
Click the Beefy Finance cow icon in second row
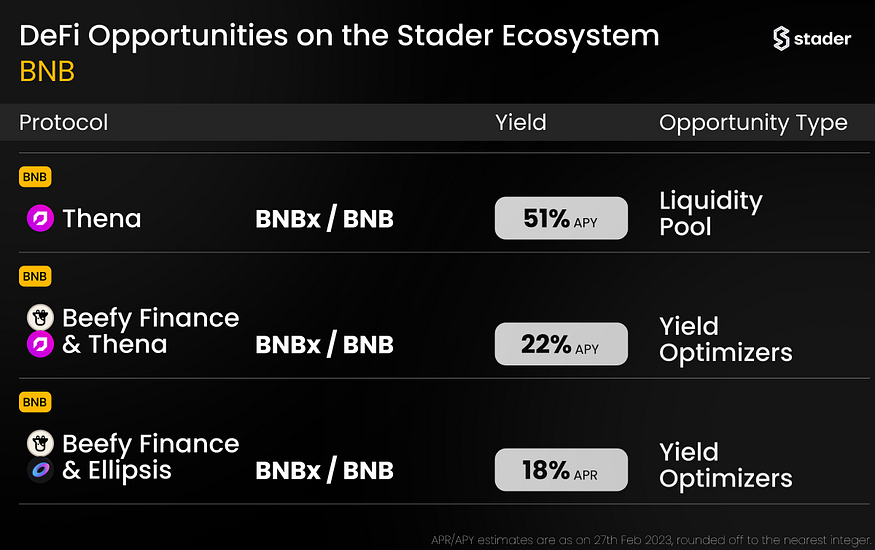pyautogui.click(x=40, y=317)
